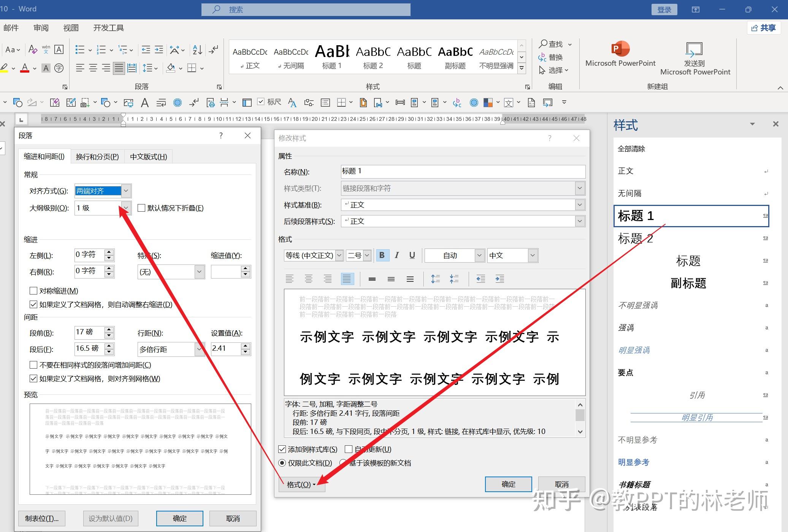Click the Bold button in Modify Style
Image resolution: width=788 pixels, height=532 pixels.
tap(382, 255)
